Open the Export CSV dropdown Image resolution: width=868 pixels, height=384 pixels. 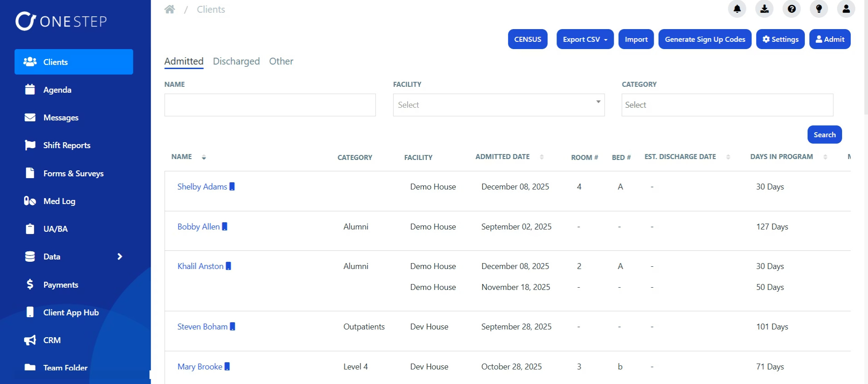pos(585,39)
